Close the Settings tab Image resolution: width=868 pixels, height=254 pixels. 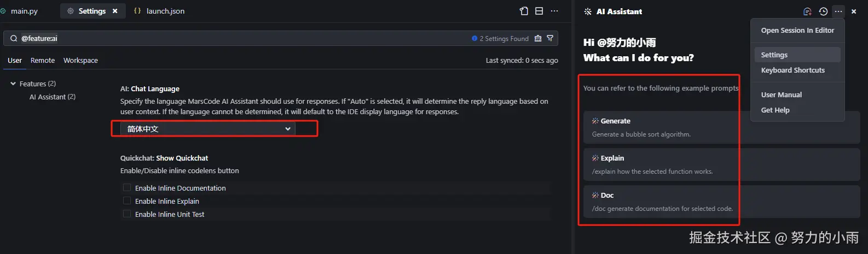pos(115,11)
